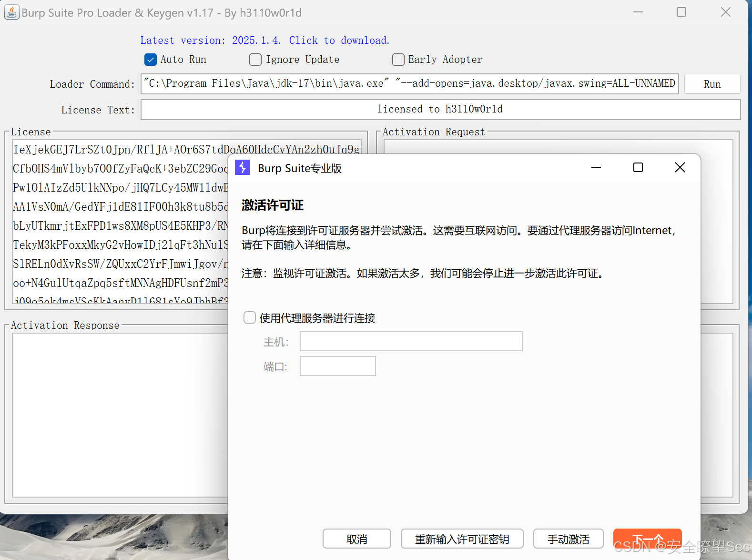Viewport: 752px width, 560px height.
Task: Close the Keygen loader window
Action: coord(726,12)
